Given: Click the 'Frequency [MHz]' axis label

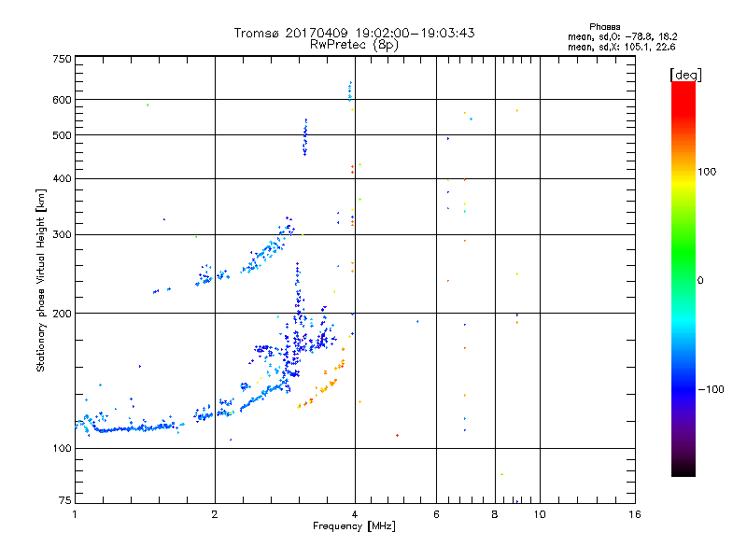Looking at the screenshot, I should pos(354,526).
